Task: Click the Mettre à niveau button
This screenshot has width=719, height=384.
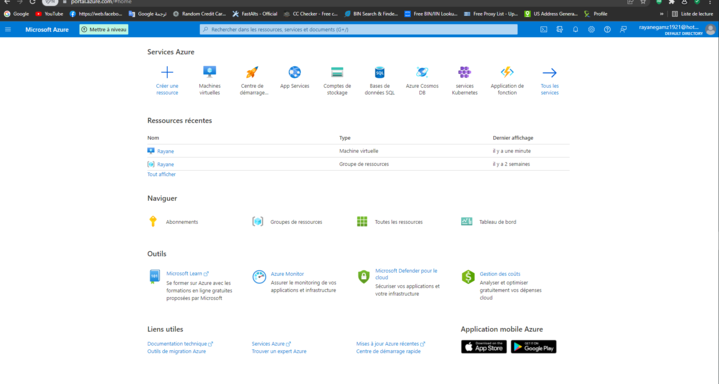Action: [104, 29]
